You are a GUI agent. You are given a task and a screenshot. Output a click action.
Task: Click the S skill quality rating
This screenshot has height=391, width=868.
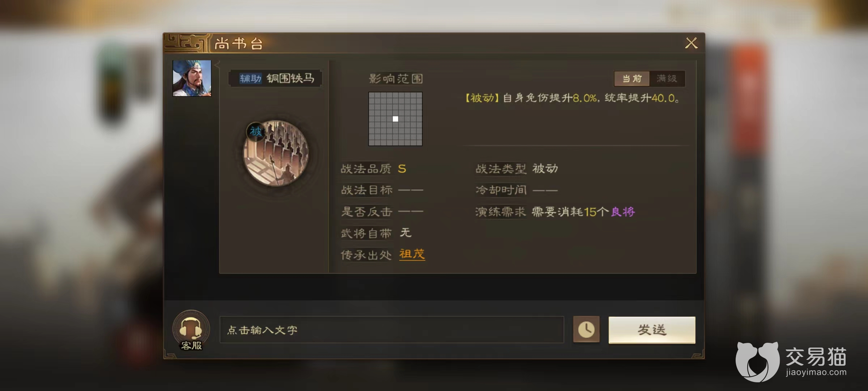click(x=402, y=169)
